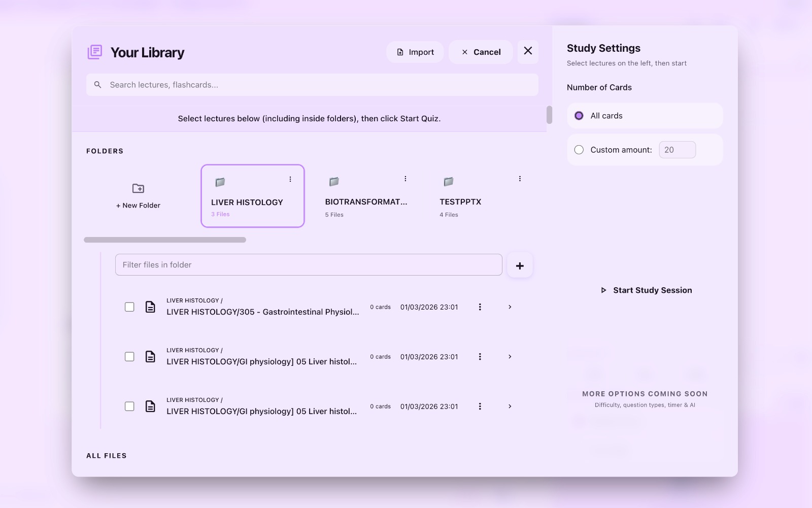Viewport: 812px width, 508px height.
Task: Click the New Folder icon
Action: point(138,188)
